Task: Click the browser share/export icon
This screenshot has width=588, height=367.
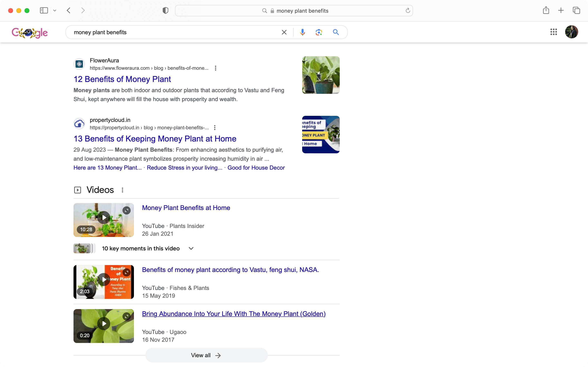Action: point(546,10)
